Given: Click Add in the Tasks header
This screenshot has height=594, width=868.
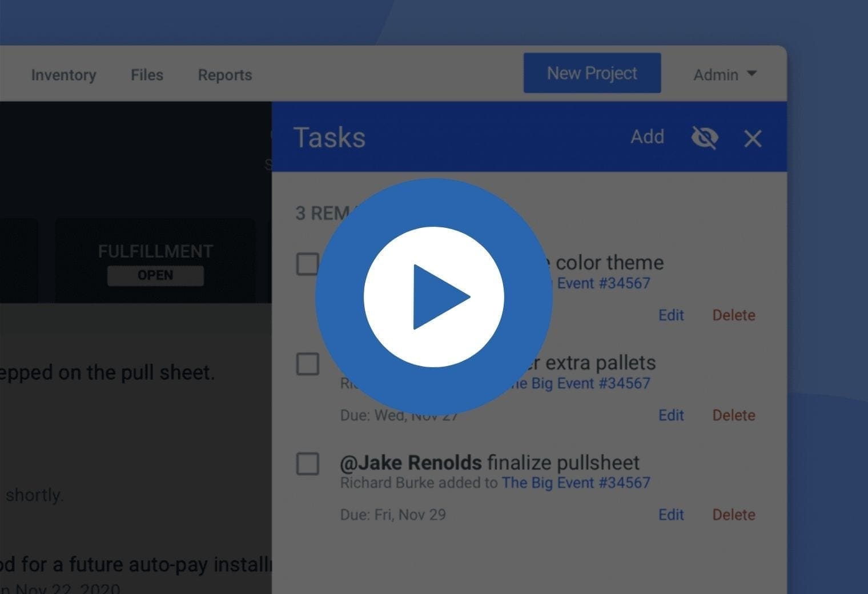Looking at the screenshot, I should 647,137.
